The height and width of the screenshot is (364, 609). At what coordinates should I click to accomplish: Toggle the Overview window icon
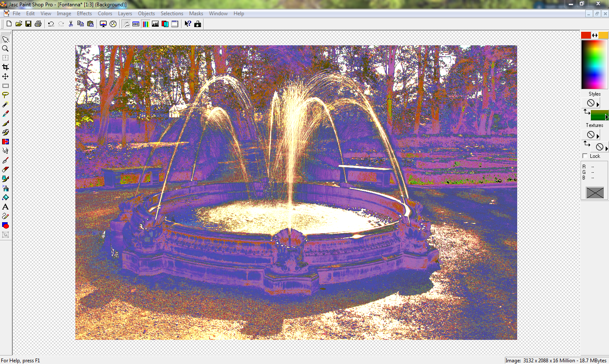[x=175, y=24]
